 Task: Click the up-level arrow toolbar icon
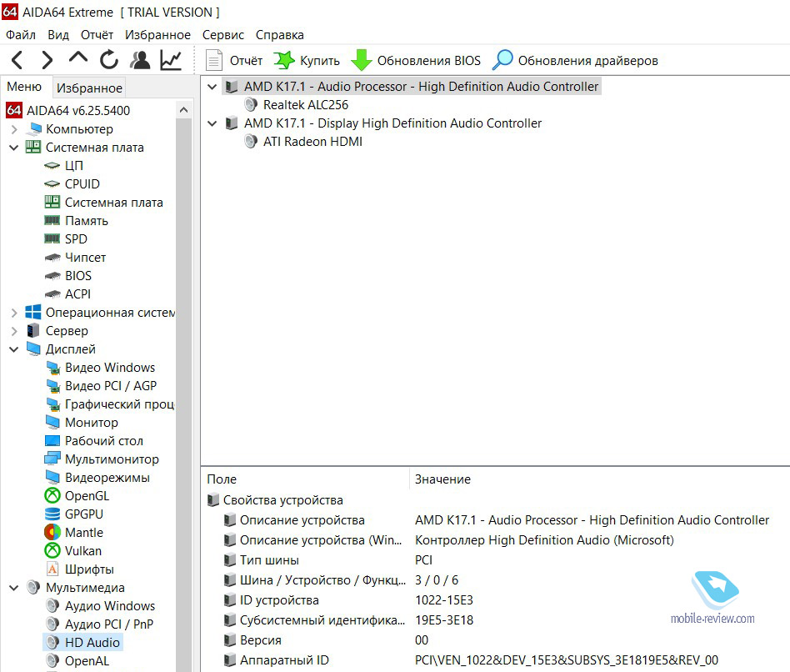pyautogui.click(x=78, y=57)
